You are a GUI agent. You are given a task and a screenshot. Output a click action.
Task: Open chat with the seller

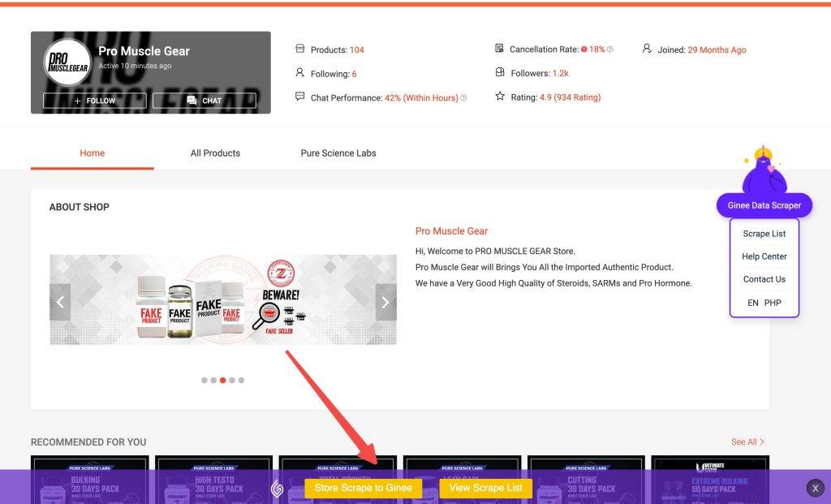tap(205, 101)
